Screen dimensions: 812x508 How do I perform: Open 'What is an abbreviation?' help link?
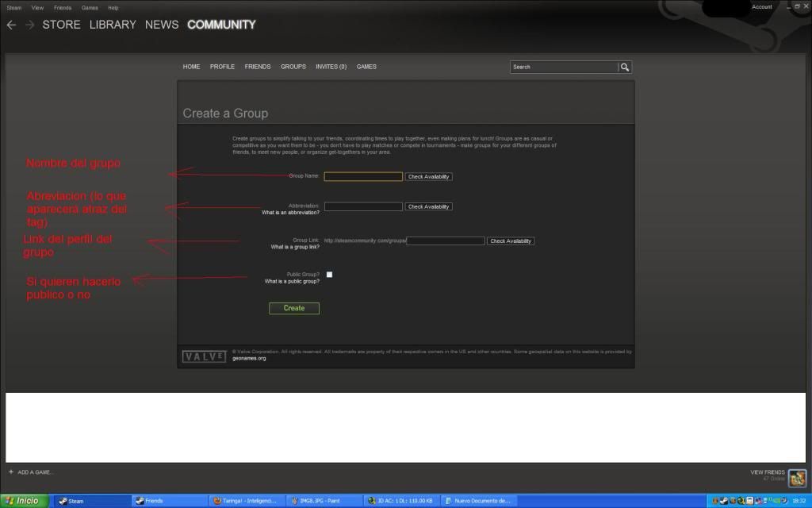point(290,213)
